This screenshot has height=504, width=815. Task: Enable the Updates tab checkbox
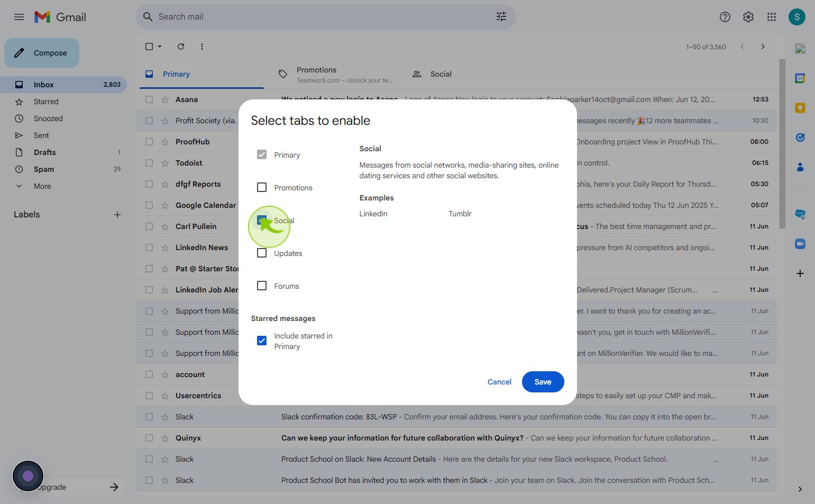[262, 253]
